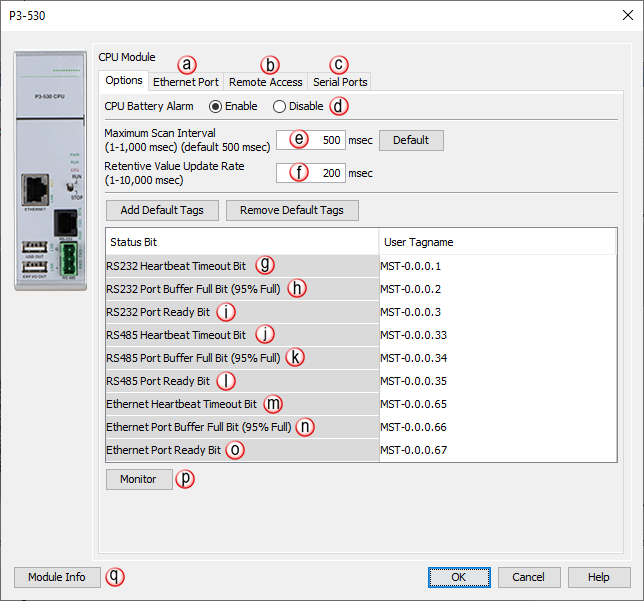Screen dimensions: 644x601
Task: Select the Ethernet Port Ready Bit tagname MST-0.0.0.67
Action: point(495,450)
